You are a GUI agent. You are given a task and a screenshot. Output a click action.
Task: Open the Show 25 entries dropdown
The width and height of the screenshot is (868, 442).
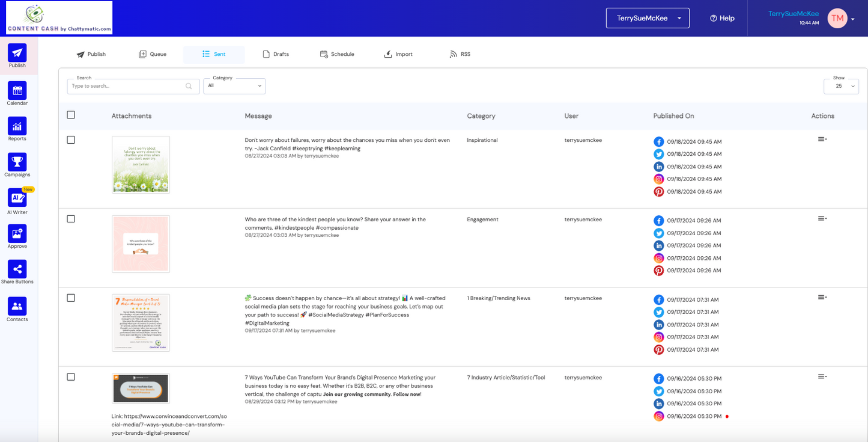pos(841,86)
